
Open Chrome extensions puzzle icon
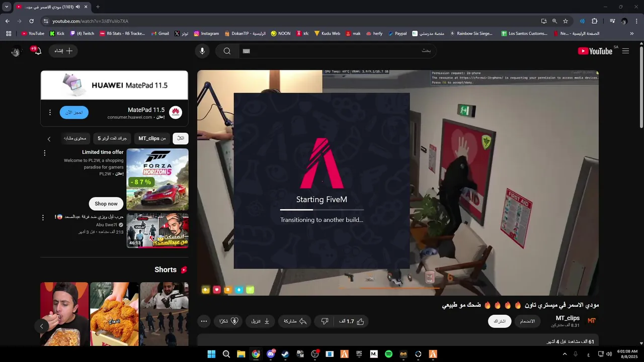pyautogui.click(x=595, y=21)
